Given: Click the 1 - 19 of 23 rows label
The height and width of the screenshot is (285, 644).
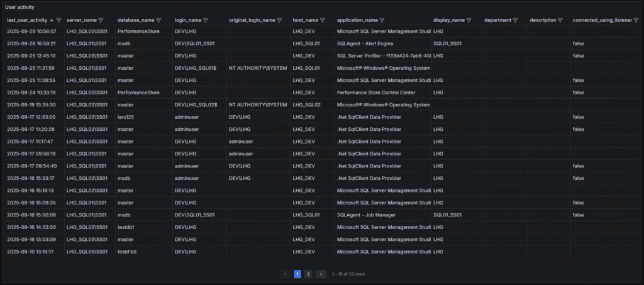Looking at the screenshot, I should point(348,274).
